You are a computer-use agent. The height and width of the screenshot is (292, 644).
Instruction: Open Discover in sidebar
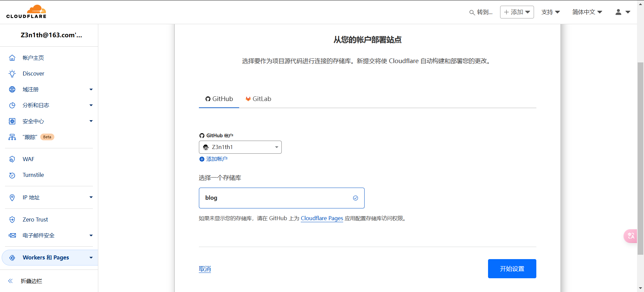click(x=33, y=74)
